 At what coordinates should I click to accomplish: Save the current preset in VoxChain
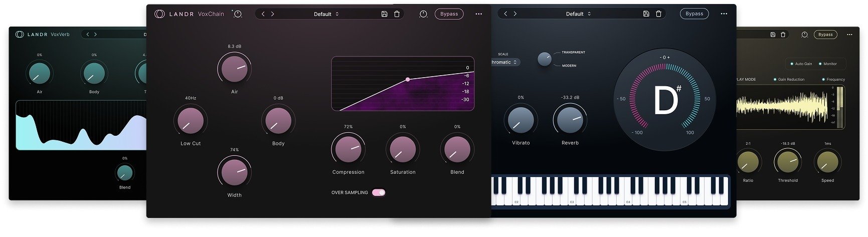click(x=384, y=14)
